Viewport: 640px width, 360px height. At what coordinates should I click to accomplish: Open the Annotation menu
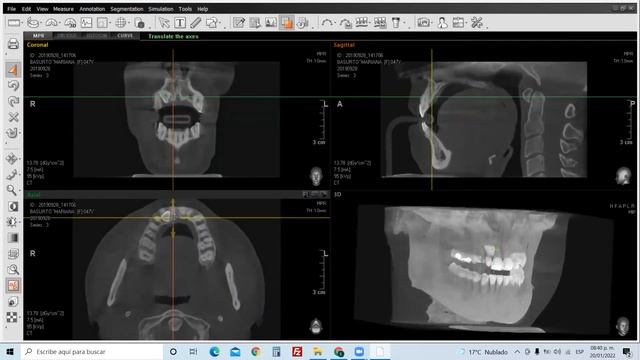pos(92,9)
